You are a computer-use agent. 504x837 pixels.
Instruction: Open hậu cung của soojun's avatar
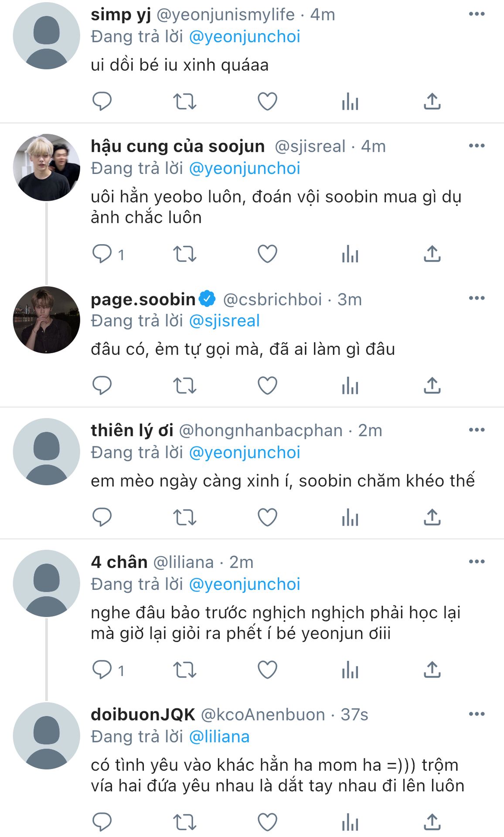point(47,167)
